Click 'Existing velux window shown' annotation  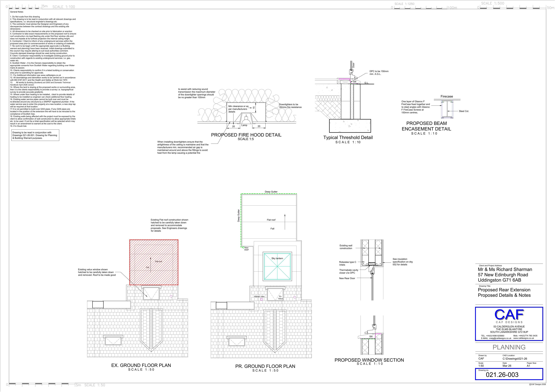click(97, 272)
